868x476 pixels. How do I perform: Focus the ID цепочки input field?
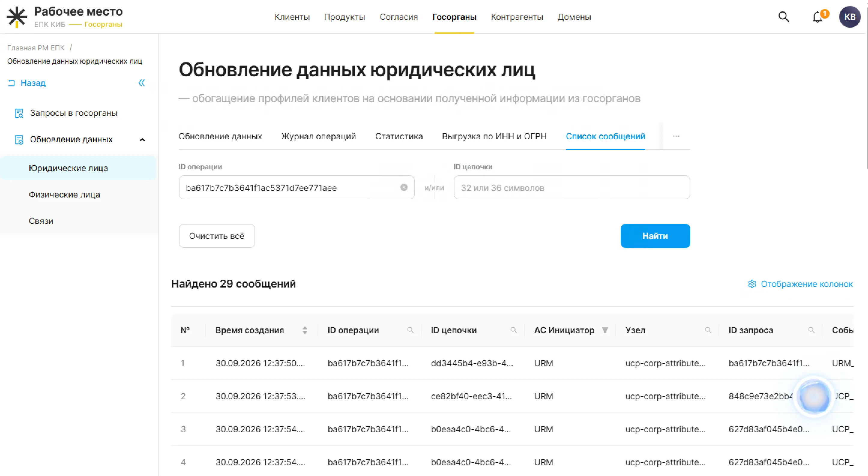click(571, 187)
